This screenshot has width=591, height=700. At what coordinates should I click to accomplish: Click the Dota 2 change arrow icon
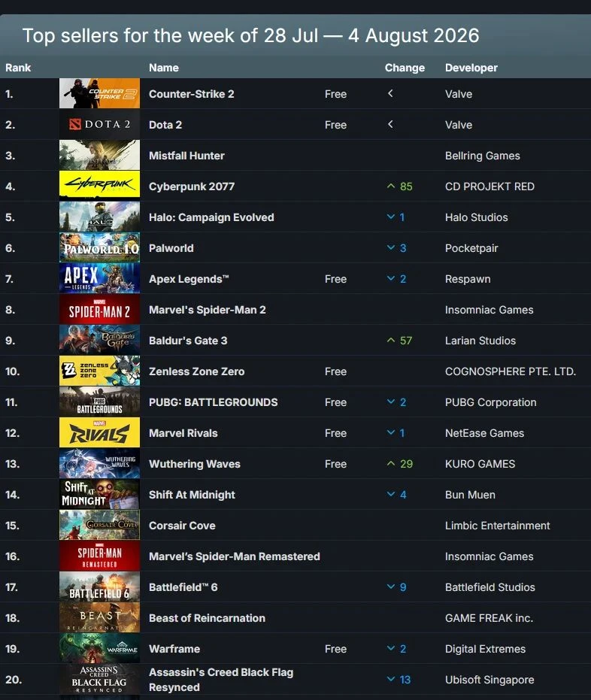click(x=390, y=124)
